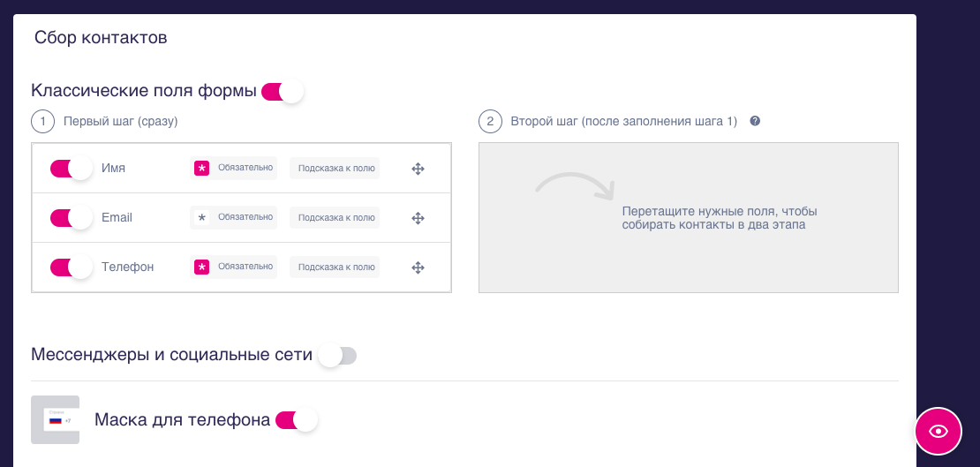Turn off Классические поля формы switch
The image size is (980, 467).
pos(283,91)
